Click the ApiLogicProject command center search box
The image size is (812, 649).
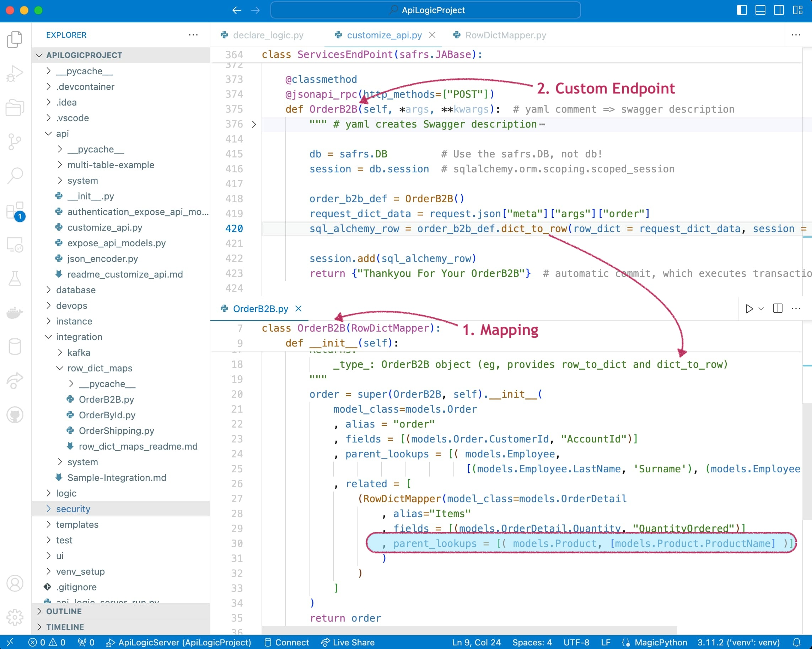click(x=426, y=10)
